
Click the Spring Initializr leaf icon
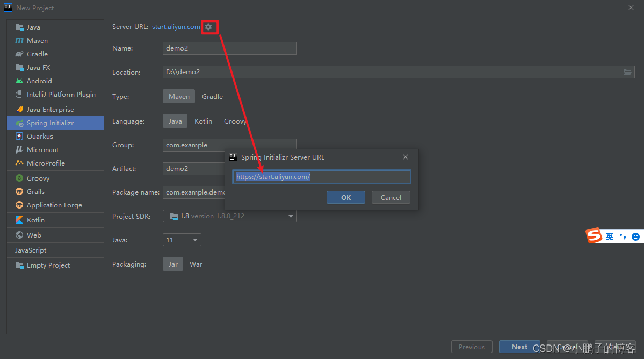click(19, 123)
